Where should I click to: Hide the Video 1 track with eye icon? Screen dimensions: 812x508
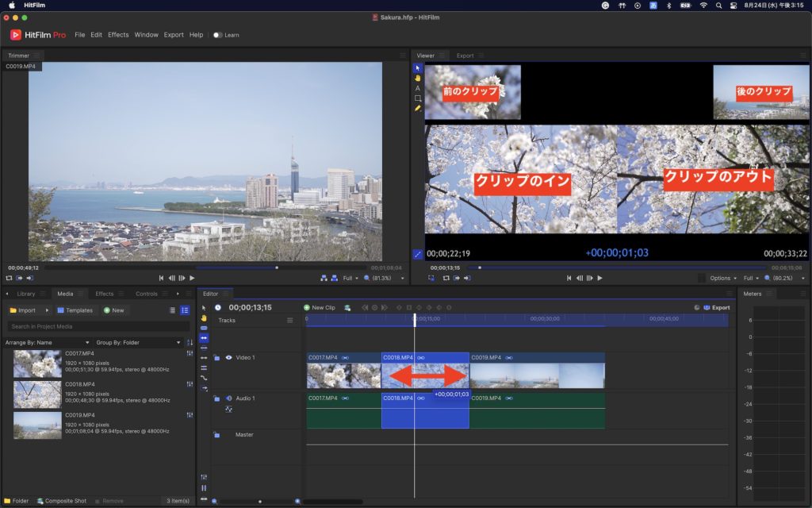click(x=228, y=358)
